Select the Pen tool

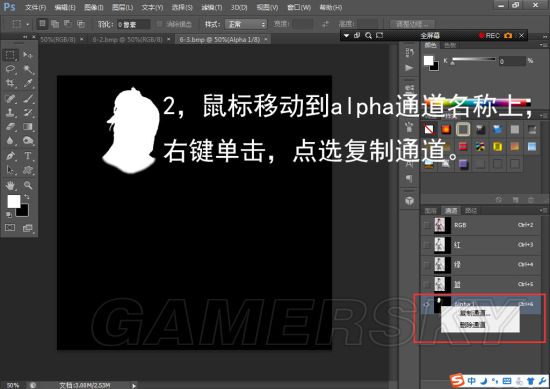[10, 155]
